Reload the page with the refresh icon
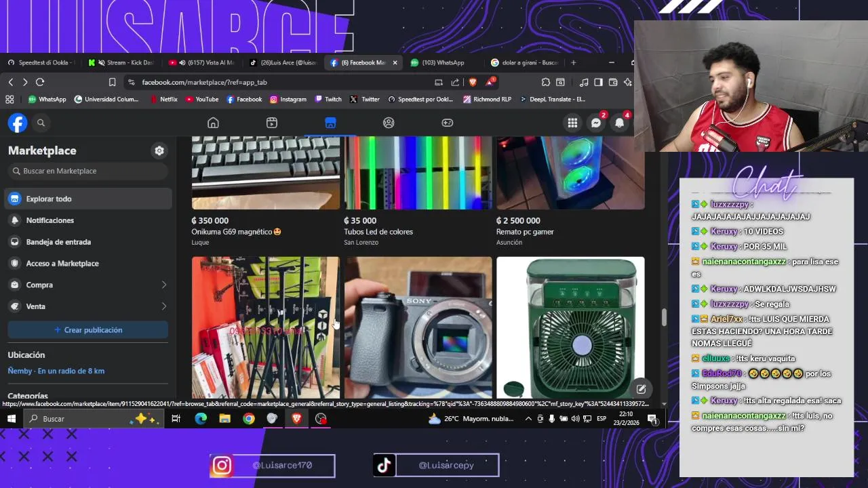Image resolution: width=868 pixels, height=488 pixels. (x=40, y=82)
